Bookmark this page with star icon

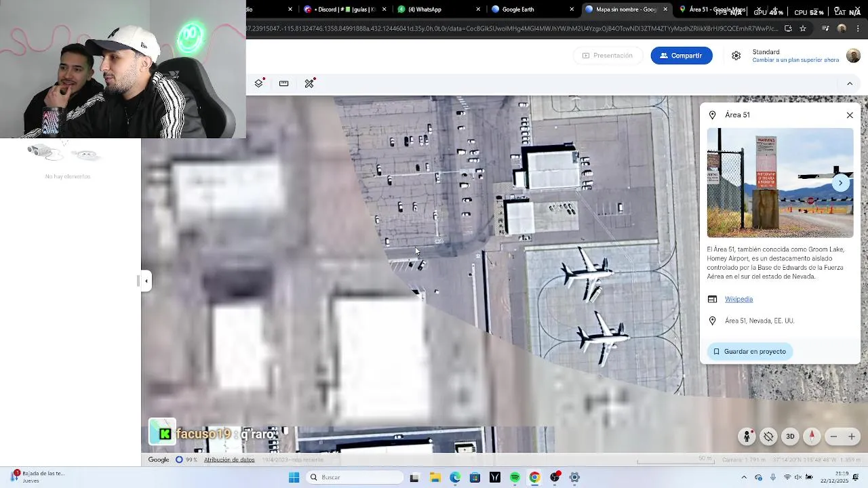(803, 28)
